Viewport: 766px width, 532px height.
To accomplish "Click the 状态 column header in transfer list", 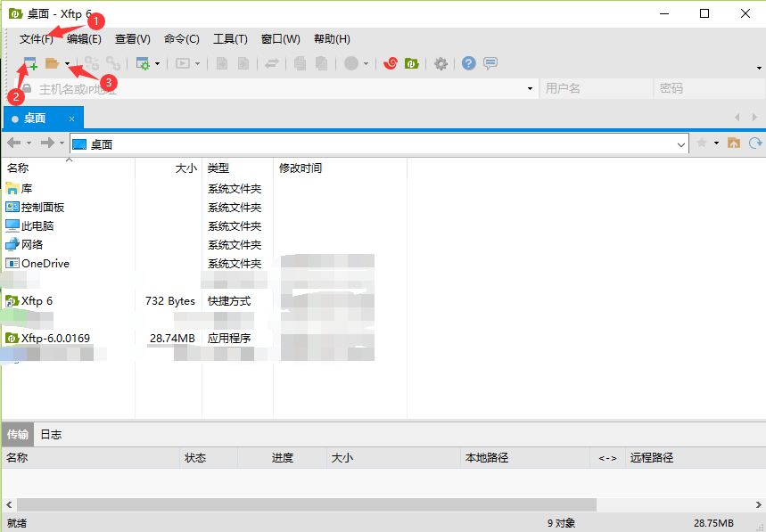I will (209, 458).
